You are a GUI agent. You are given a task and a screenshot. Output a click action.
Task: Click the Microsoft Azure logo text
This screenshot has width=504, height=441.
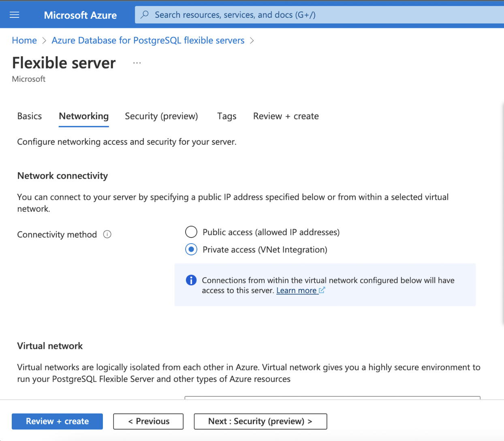80,15
